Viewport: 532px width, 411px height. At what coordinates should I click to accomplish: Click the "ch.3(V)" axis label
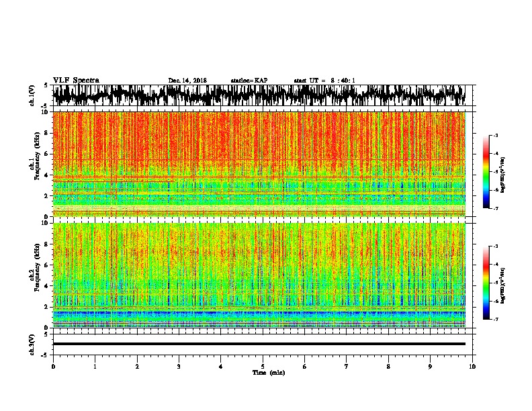(32, 345)
